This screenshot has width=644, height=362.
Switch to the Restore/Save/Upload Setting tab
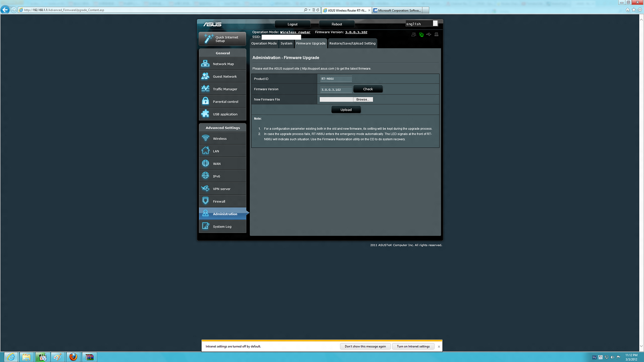tap(352, 44)
